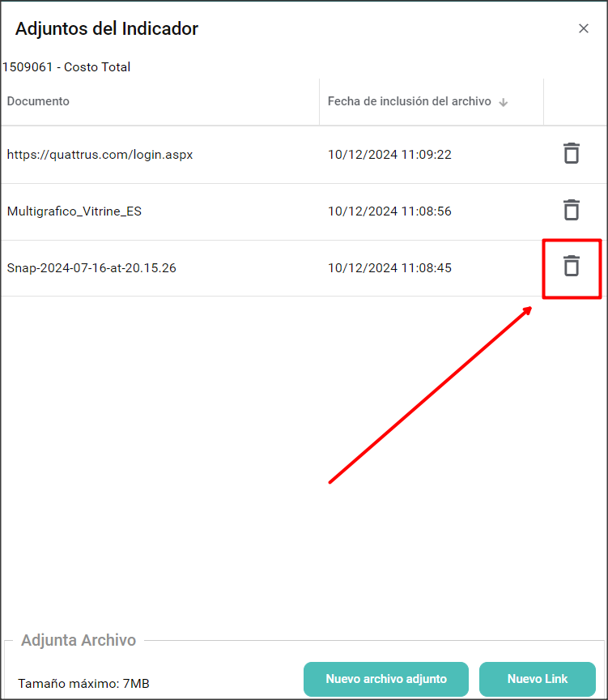Open the Snap-2024-07-16-at-20.15.26 file

[91, 267]
